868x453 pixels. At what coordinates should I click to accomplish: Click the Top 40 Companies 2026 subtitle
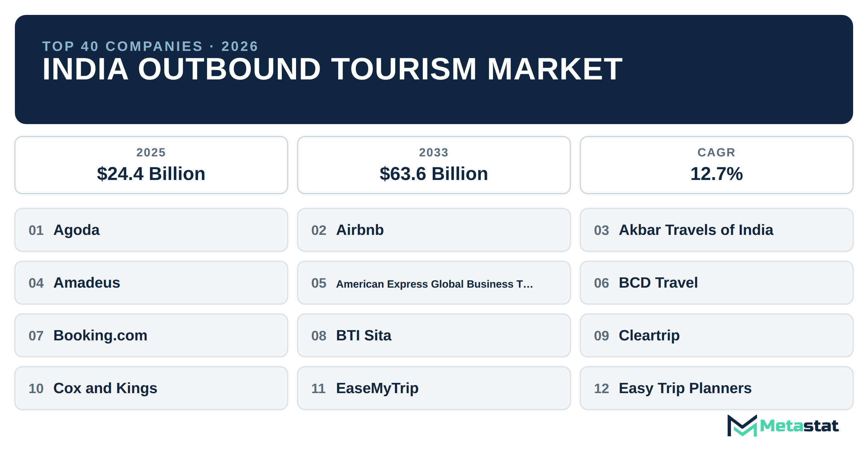pos(150,46)
